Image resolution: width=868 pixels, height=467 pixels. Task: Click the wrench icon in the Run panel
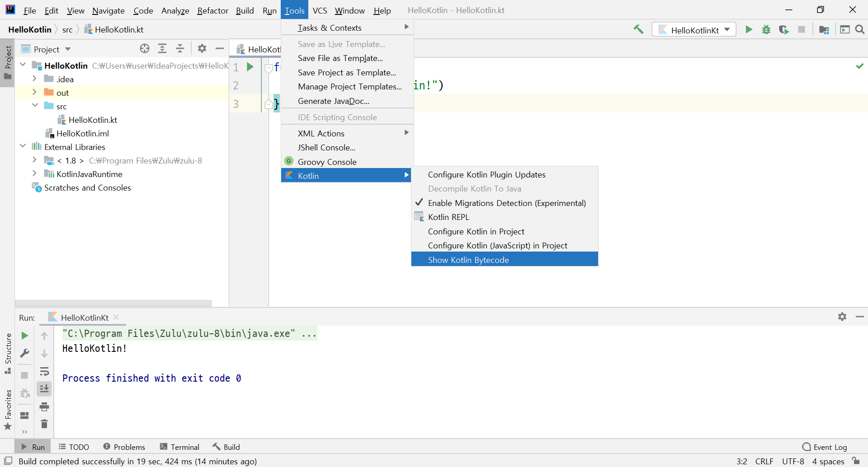[25, 353]
